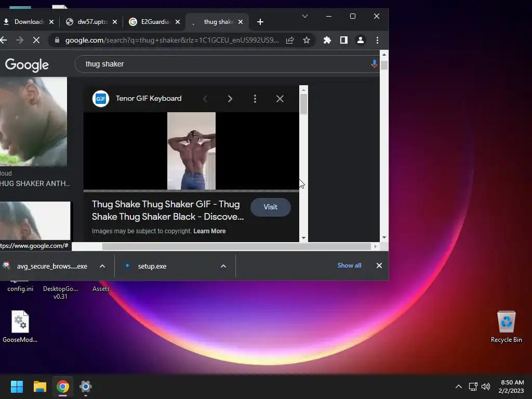Close the thug shaker tab
532x399 pixels.
coord(241,22)
